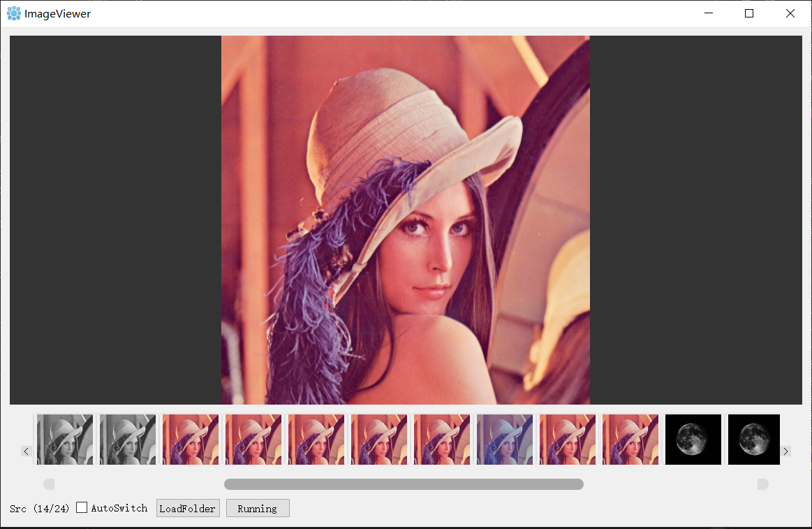Minimize the ImageViewer window

709,13
